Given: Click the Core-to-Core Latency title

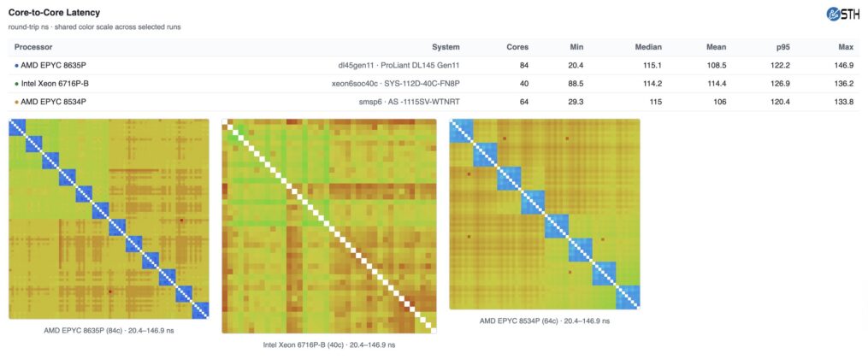Looking at the screenshot, I should (54, 12).
